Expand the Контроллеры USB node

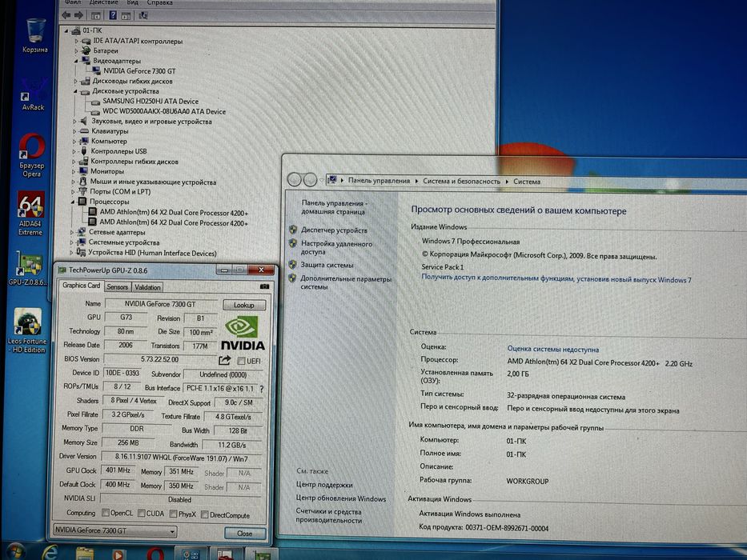pyautogui.click(x=74, y=151)
